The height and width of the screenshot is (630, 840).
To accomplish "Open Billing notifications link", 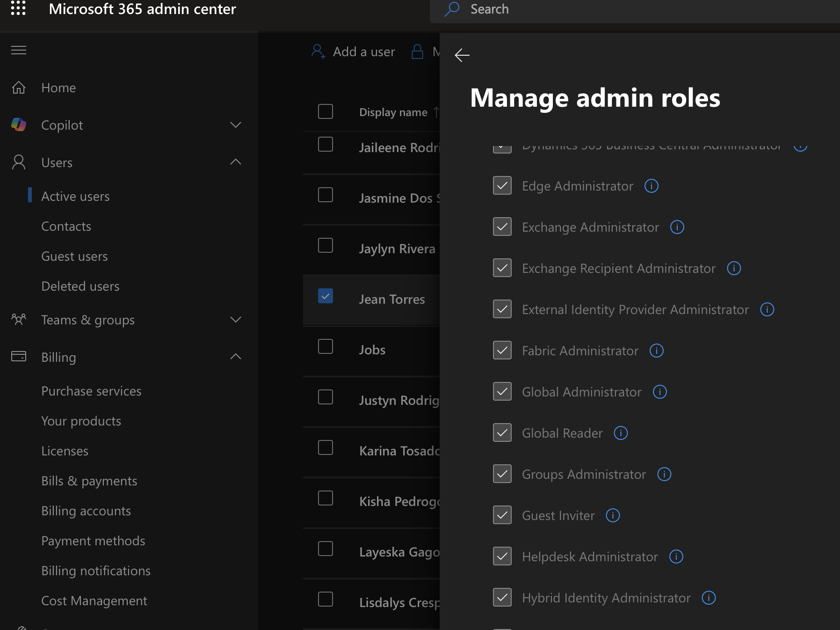I will pyautogui.click(x=96, y=571).
